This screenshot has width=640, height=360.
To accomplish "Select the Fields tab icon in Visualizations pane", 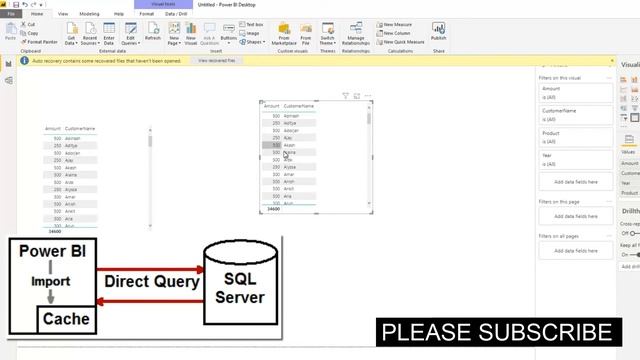I will [x=629, y=139].
